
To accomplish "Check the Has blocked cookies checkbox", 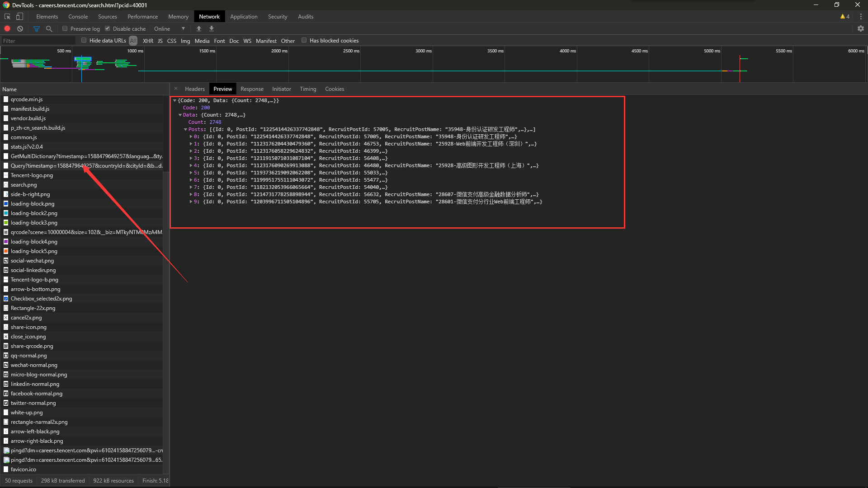I will [304, 40].
